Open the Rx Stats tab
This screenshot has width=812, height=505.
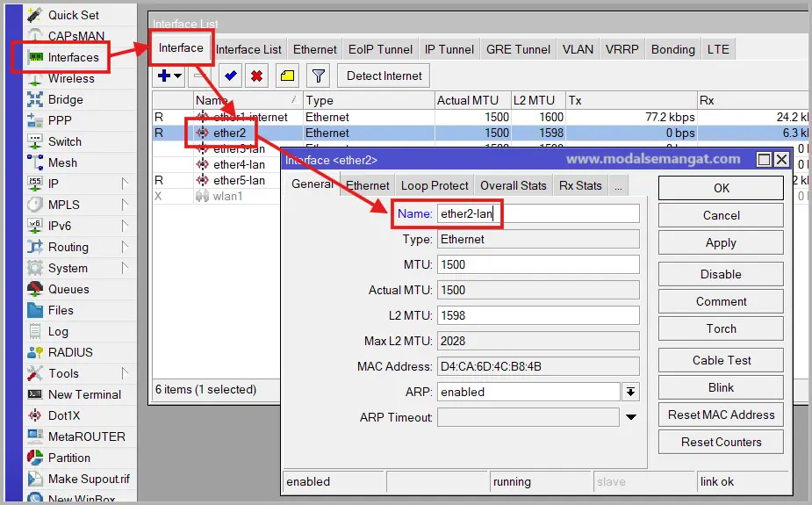click(x=580, y=185)
